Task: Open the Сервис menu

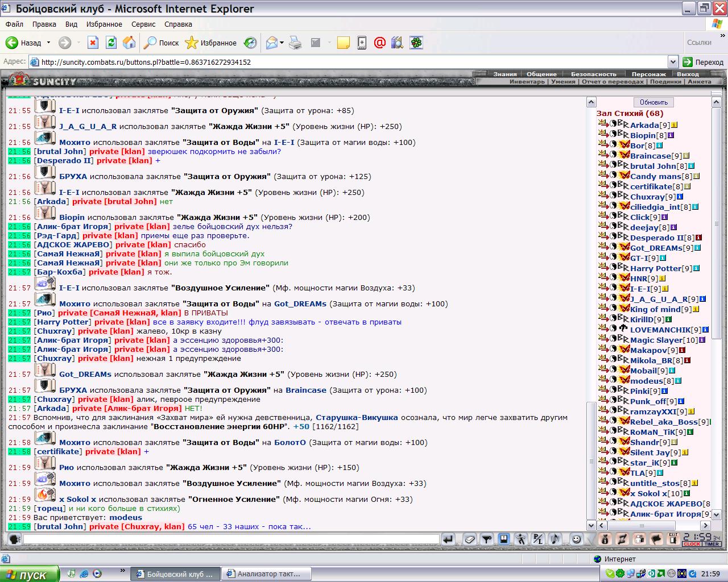Action: click(143, 24)
